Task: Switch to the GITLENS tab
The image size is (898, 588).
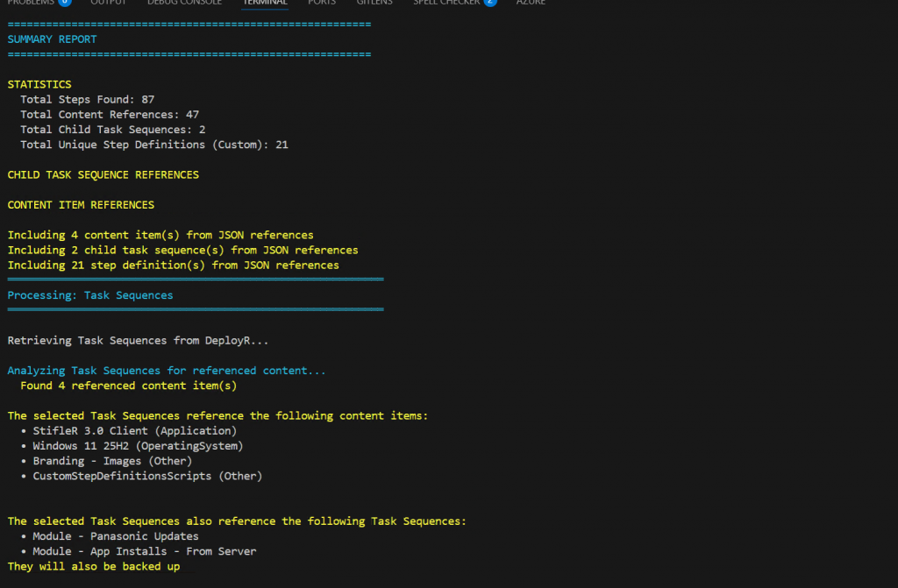Action: (x=374, y=3)
